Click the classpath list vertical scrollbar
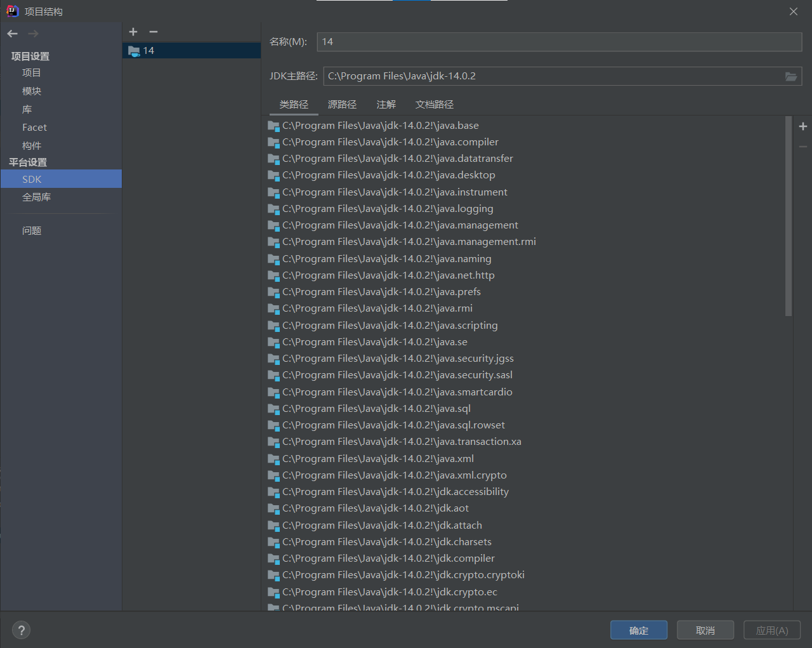The image size is (812, 648). click(x=789, y=216)
